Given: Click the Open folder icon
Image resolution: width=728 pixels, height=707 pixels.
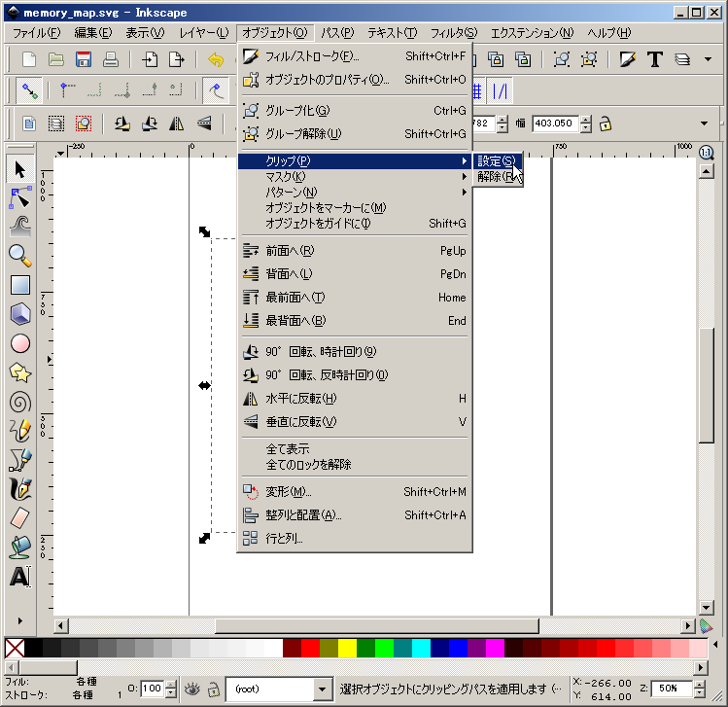Looking at the screenshot, I should tap(56, 59).
